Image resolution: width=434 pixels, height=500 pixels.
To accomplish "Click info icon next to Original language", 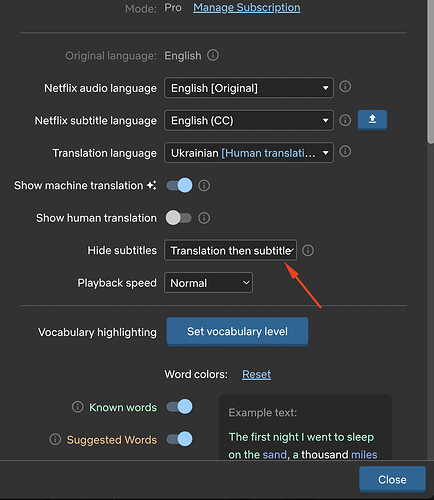I will [x=213, y=55].
